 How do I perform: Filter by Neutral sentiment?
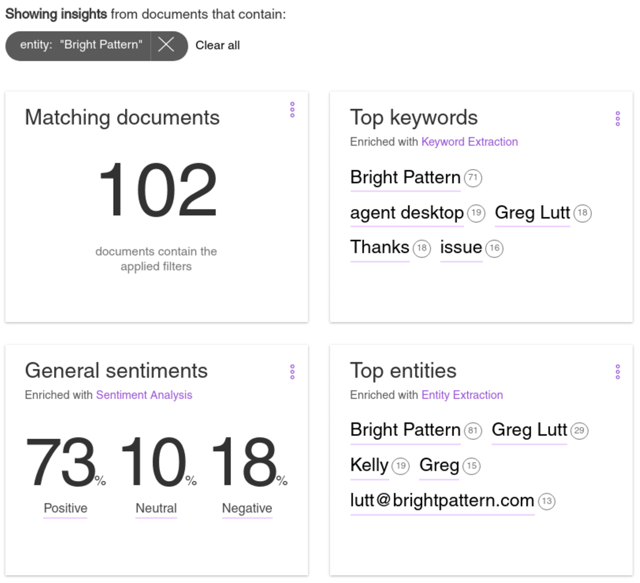point(156,509)
